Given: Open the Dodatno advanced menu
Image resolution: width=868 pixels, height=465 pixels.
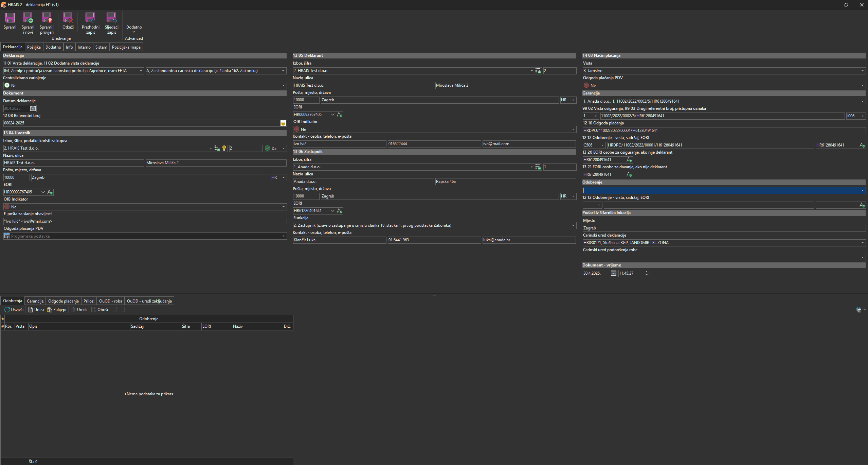Looking at the screenshot, I should point(134,29).
